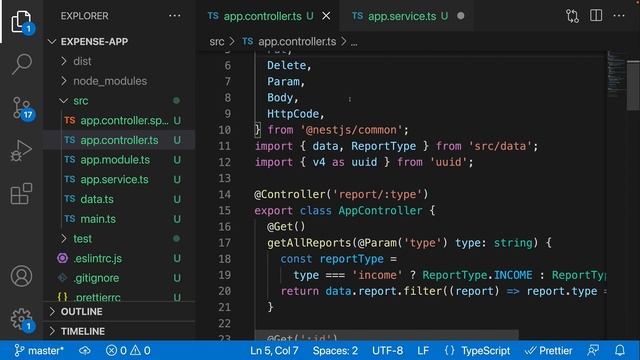This screenshot has width=640, height=360.
Task: Click Prettier status bar item
Action: [549, 351]
